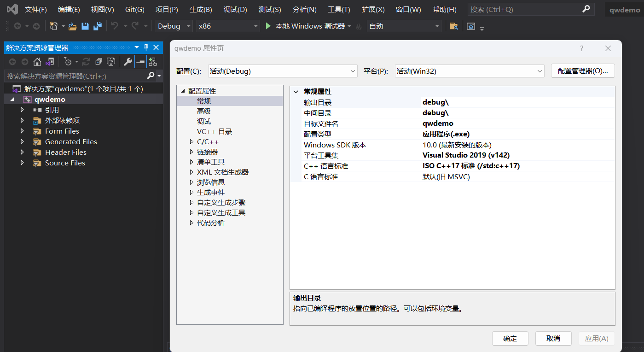The height and width of the screenshot is (352, 644).
Task: Open the Solution Explorer window options arrow
Action: point(137,47)
